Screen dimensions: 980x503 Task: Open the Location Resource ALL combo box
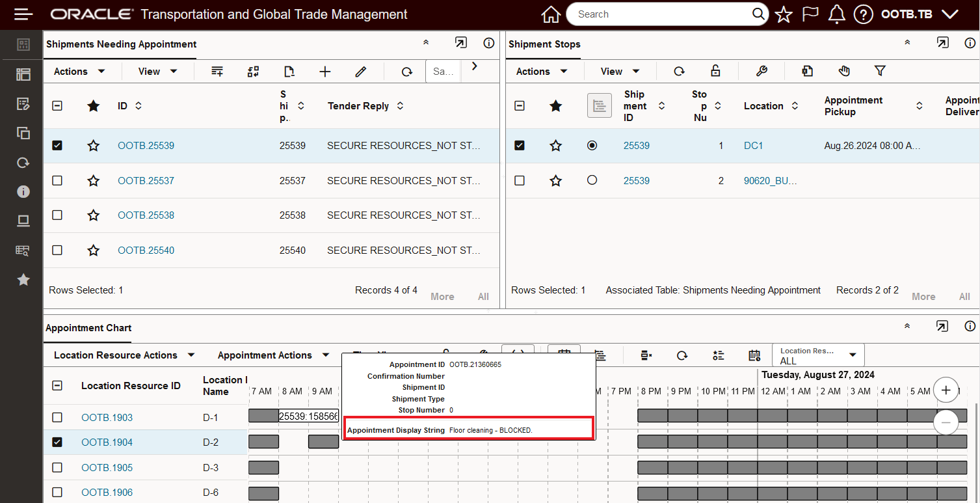pyautogui.click(x=818, y=355)
